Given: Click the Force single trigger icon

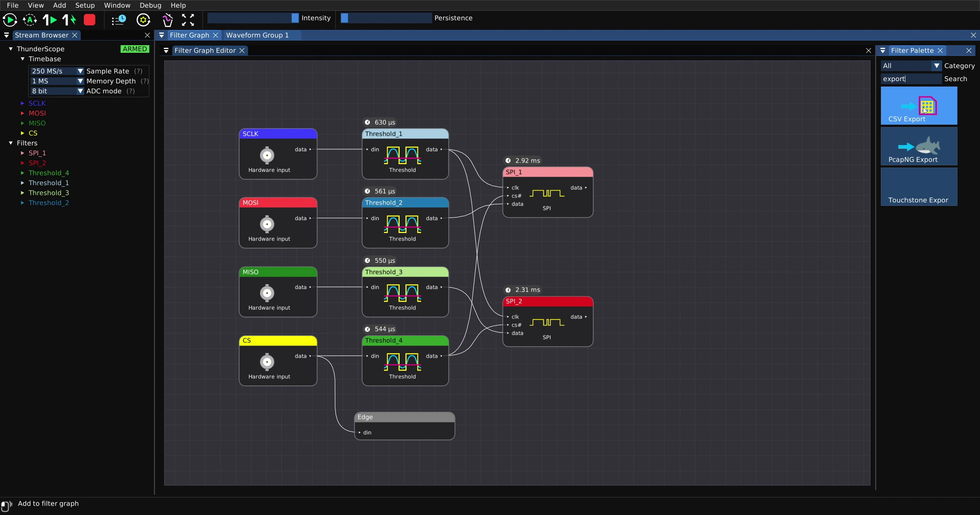Looking at the screenshot, I should pos(69,20).
